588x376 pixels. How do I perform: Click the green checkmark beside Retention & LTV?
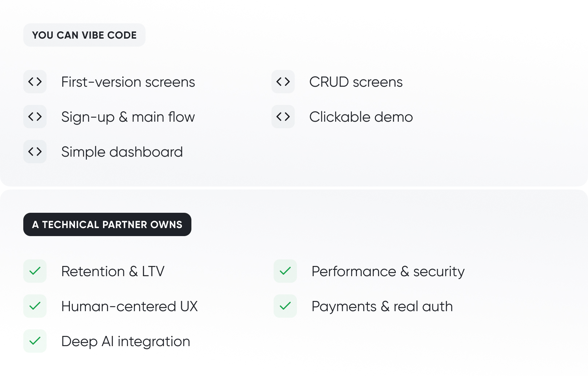point(35,271)
